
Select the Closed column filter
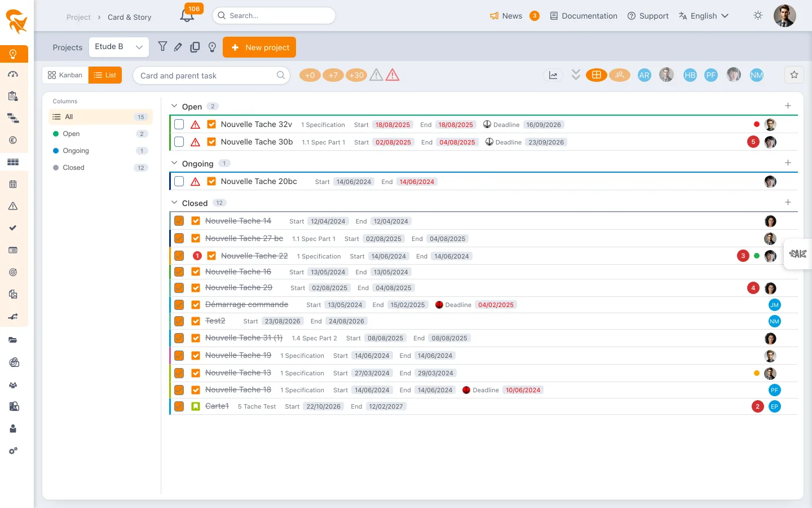click(x=100, y=168)
